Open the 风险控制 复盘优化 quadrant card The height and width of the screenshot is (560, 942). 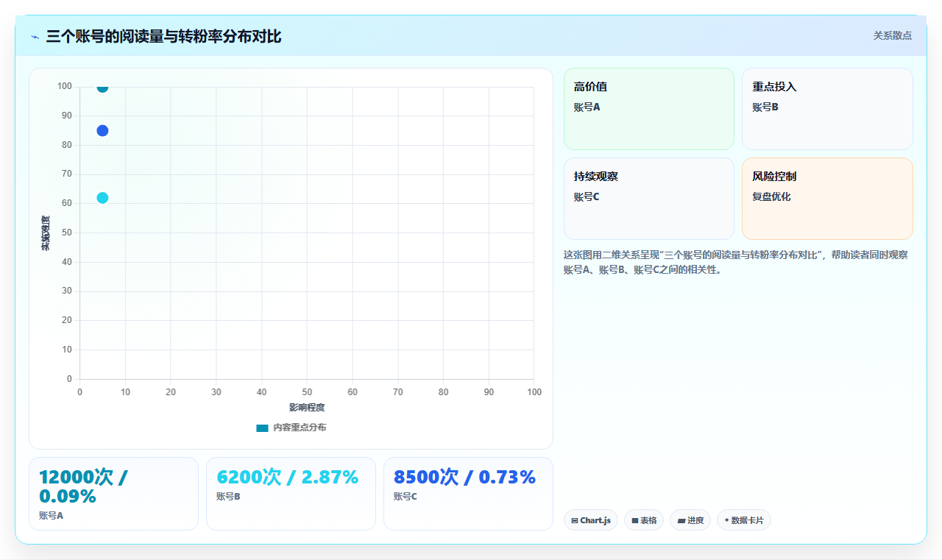(827, 199)
